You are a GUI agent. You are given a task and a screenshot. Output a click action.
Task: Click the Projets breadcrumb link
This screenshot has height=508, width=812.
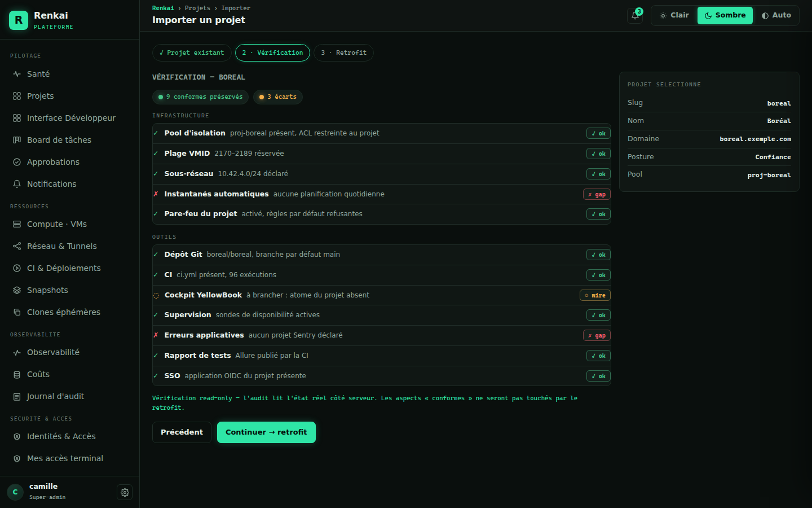pyautogui.click(x=197, y=8)
